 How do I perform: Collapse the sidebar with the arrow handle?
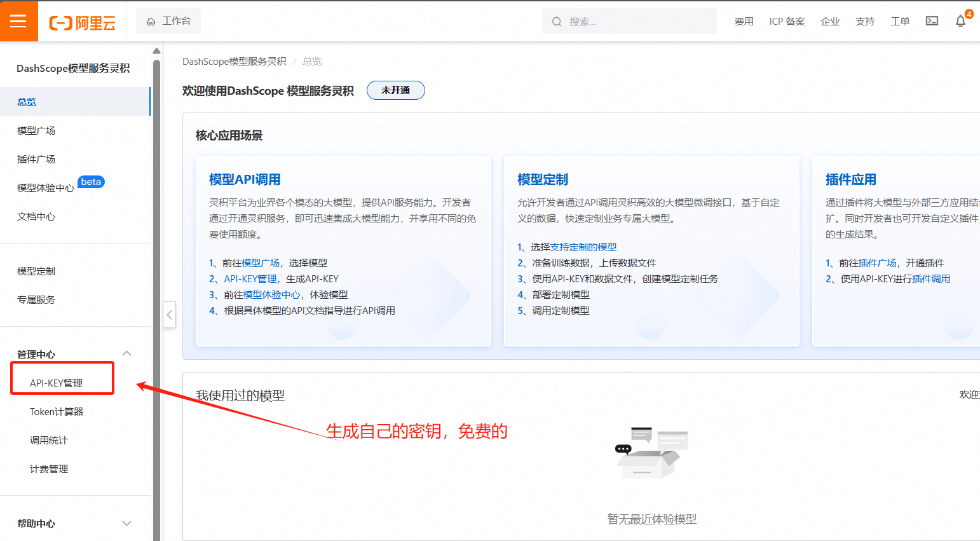[169, 315]
